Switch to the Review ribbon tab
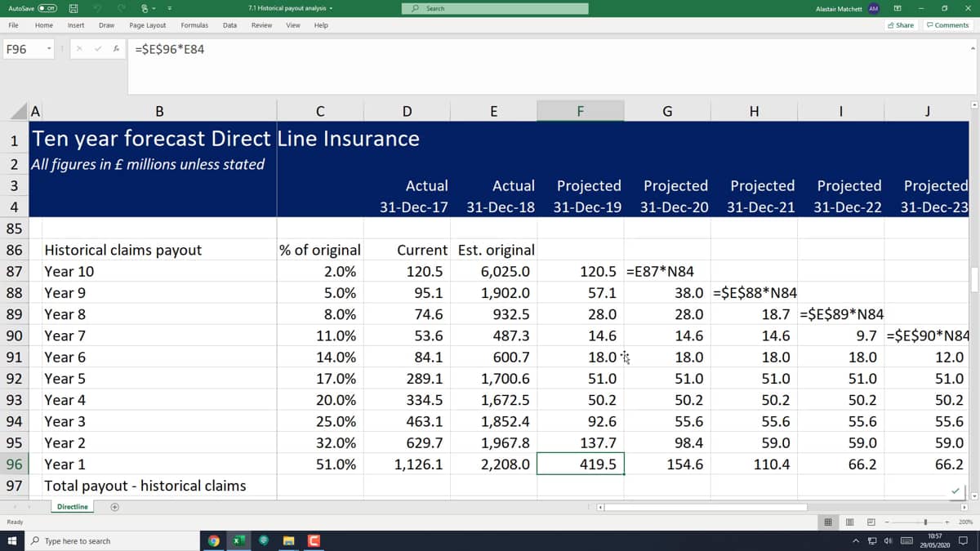 [x=261, y=25]
